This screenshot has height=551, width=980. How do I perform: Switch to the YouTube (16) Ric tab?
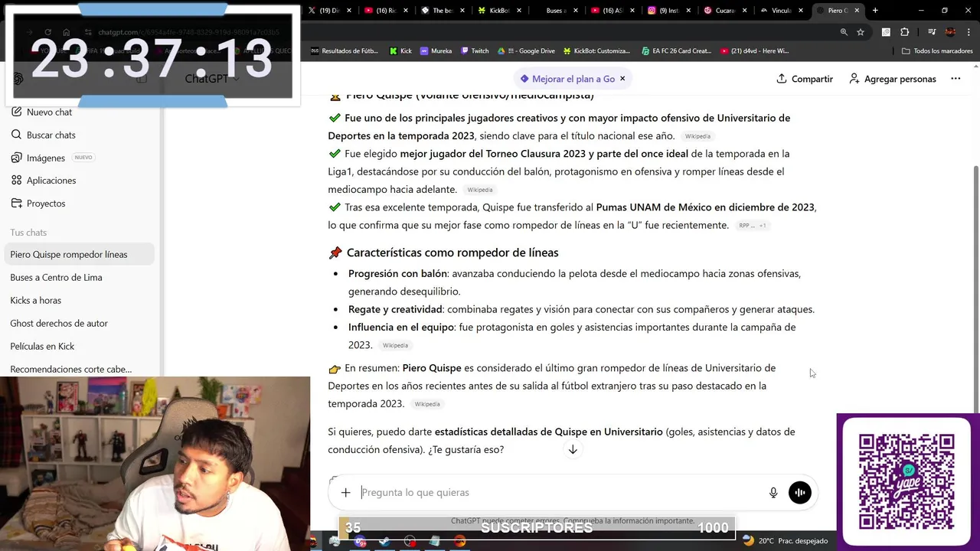(385, 11)
